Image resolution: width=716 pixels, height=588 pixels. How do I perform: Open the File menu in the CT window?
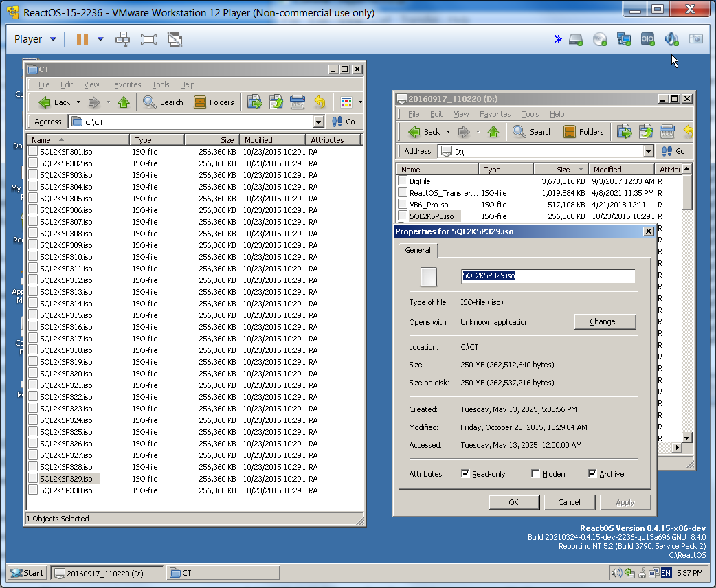point(44,84)
